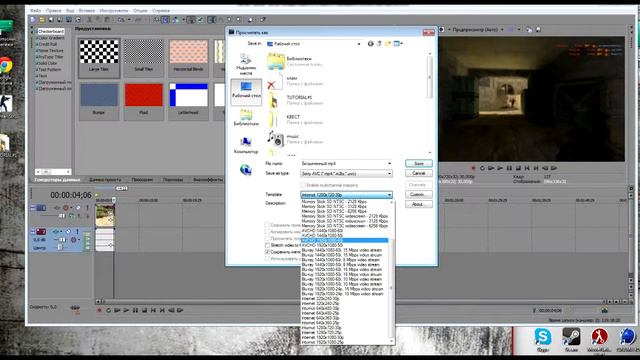The width and height of the screenshot is (640, 360).
Task: Solo the video track
Action: [x=87, y=208]
